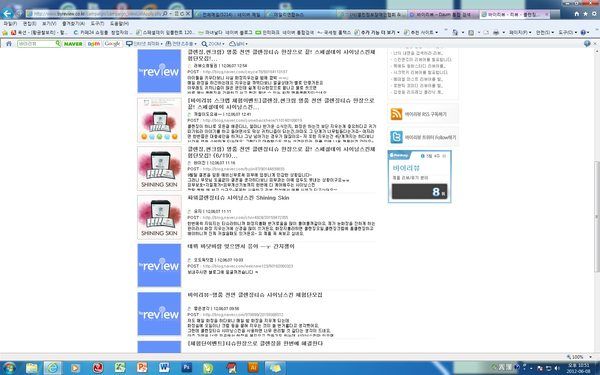Search with the Google toolbar button
This screenshot has width=600, height=375.
click(x=112, y=44)
